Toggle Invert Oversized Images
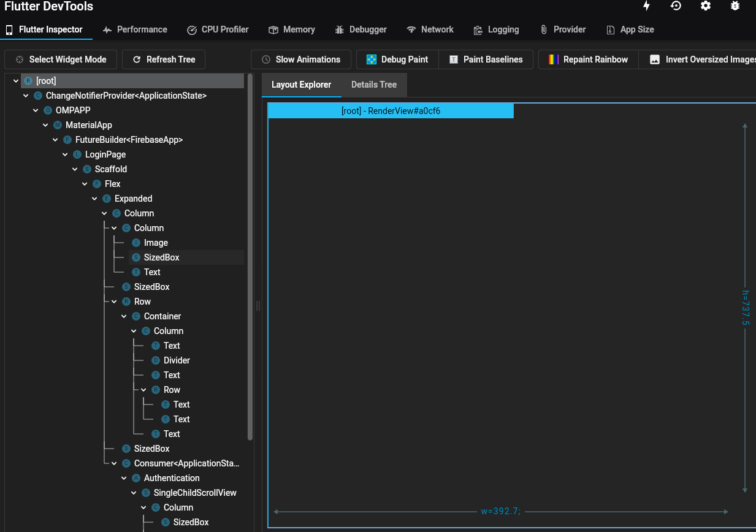The image size is (756, 532). [x=698, y=59]
